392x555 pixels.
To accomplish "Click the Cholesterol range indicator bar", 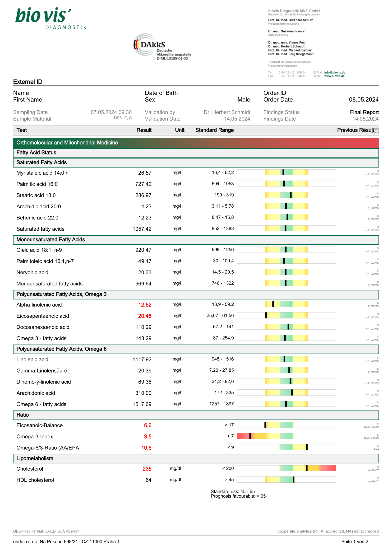I will 286,468.
